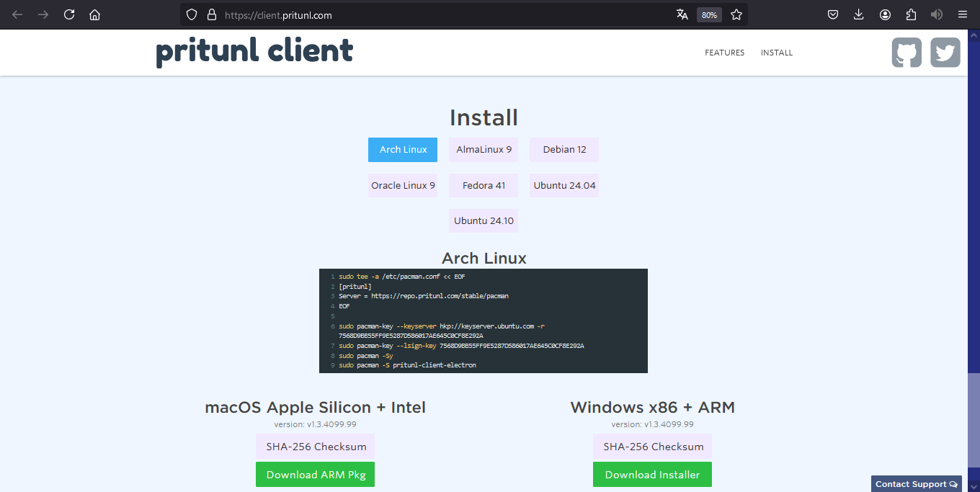The image size is (980, 492).
Task: Go to browser home page icon
Action: click(x=94, y=14)
